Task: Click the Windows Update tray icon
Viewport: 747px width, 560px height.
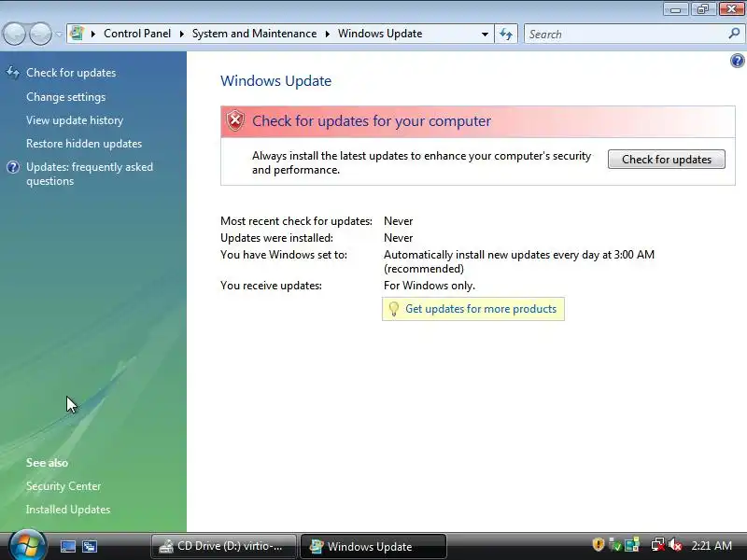Action: (615, 545)
